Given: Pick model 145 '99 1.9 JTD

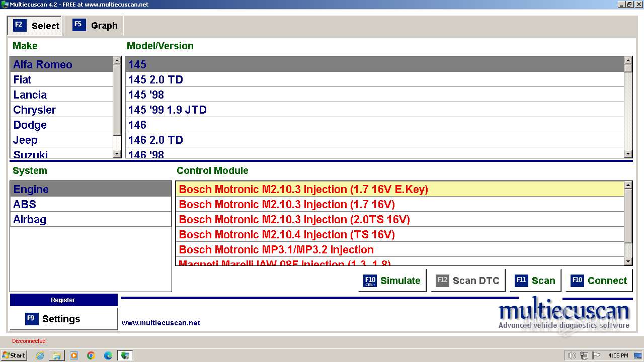Looking at the screenshot, I should [375, 110].
